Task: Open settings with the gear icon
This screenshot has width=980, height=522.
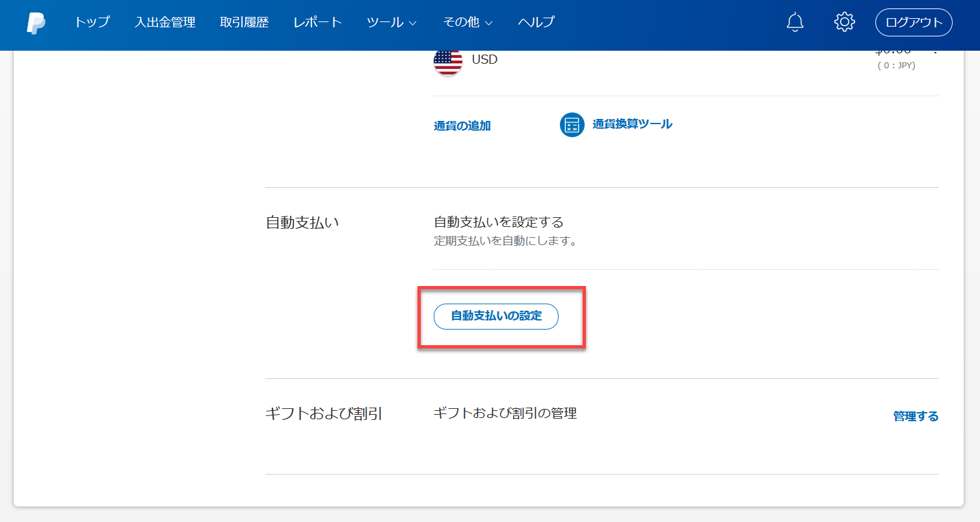Action: [x=843, y=23]
